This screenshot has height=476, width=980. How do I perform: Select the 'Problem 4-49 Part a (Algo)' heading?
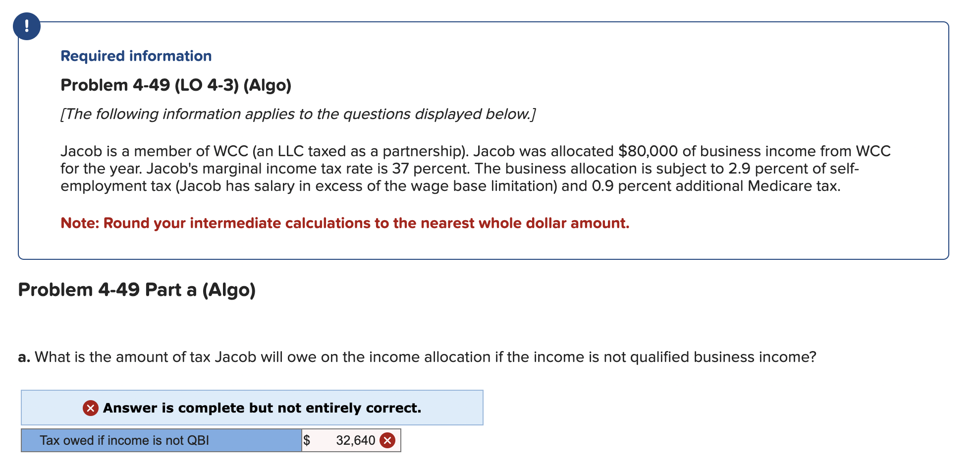(x=137, y=289)
